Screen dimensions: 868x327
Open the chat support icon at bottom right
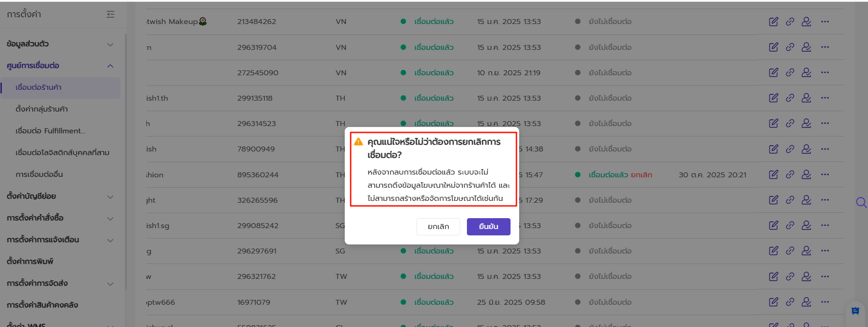[x=855, y=311]
